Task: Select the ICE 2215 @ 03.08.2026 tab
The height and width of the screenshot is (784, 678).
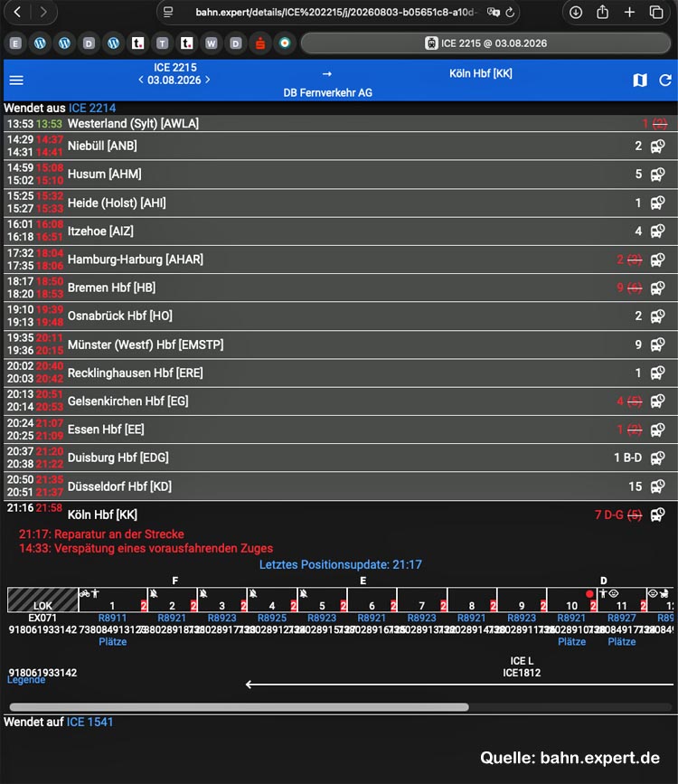Action: pyautogui.click(x=485, y=43)
